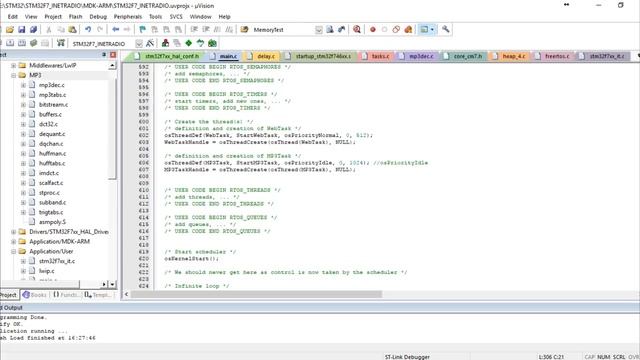
Task: Show the Books panel tab
Action: coord(35,295)
